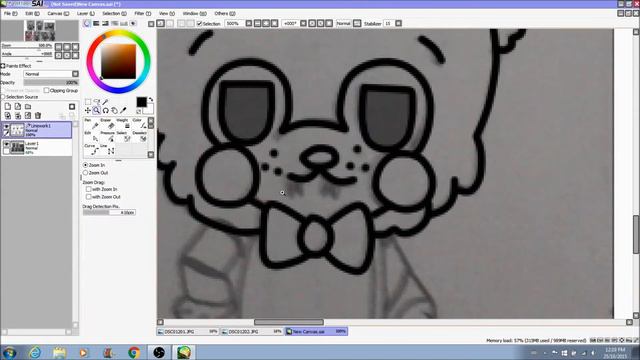Select the Lasso tool
This screenshot has width=640, height=360.
(x=97, y=102)
